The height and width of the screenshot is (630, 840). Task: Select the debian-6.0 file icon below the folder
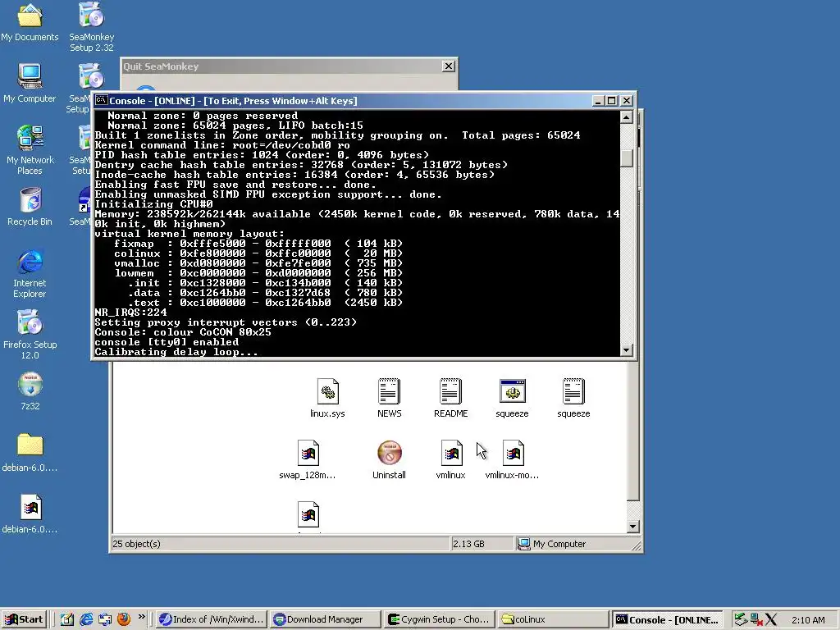(30, 514)
